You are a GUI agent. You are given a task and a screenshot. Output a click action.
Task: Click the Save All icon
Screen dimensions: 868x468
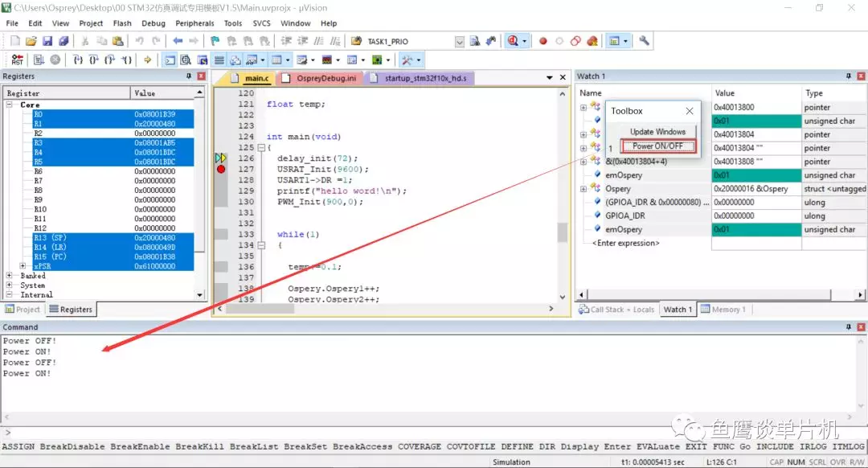(x=63, y=41)
